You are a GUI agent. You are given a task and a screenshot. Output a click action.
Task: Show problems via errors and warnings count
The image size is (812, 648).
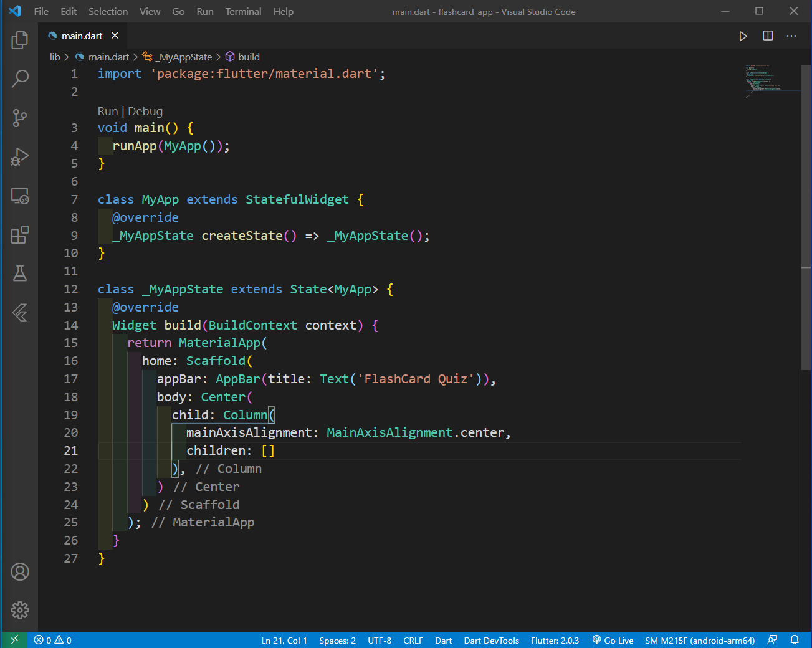(x=53, y=640)
